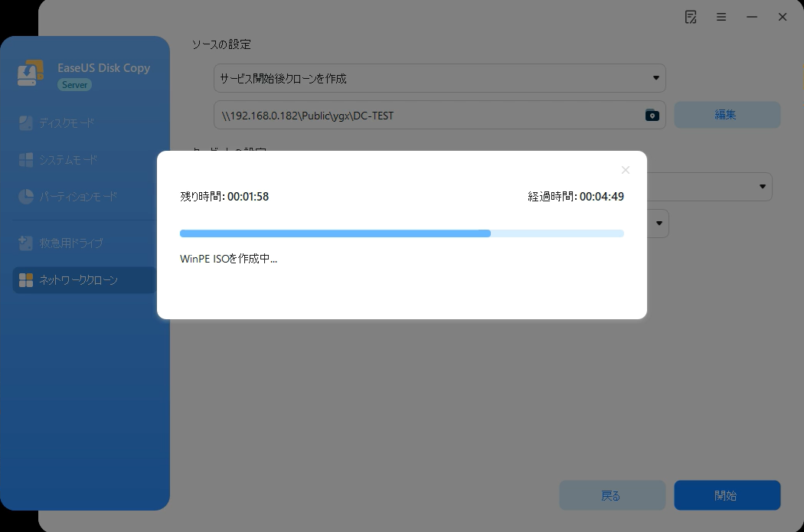Click the camera icon in the path field
The height and width of the screenshot is (532, 804).
click(x=652, y=115)
